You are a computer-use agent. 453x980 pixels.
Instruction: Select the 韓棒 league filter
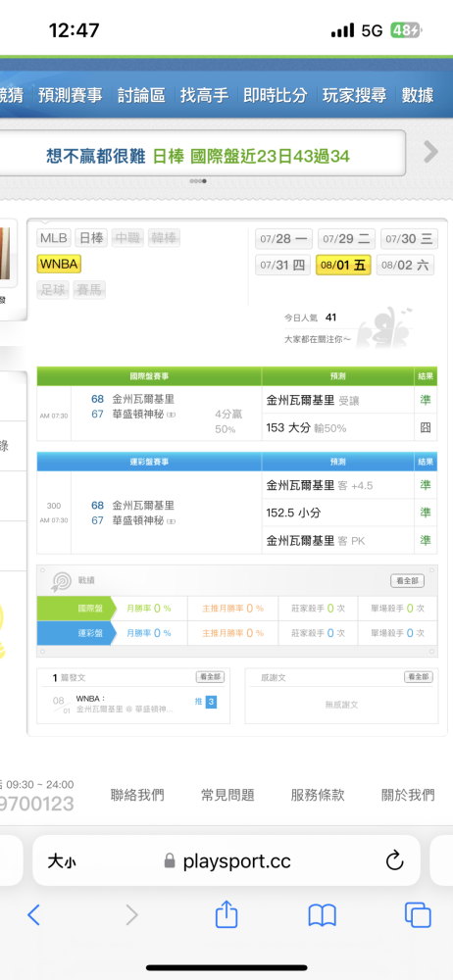coord(165,238)
